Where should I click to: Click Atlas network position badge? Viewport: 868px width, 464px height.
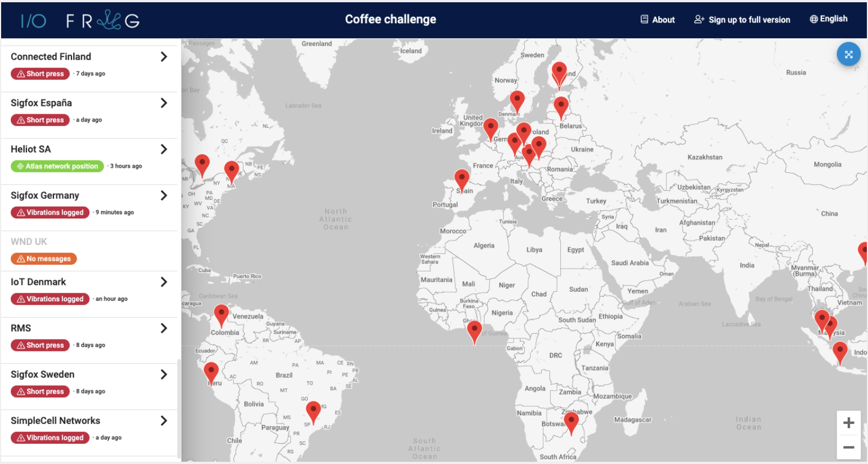coord(57,166)
